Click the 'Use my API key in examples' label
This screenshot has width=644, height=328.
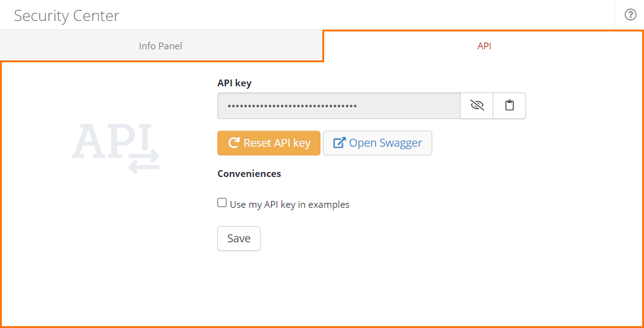[x=290, y=205]
